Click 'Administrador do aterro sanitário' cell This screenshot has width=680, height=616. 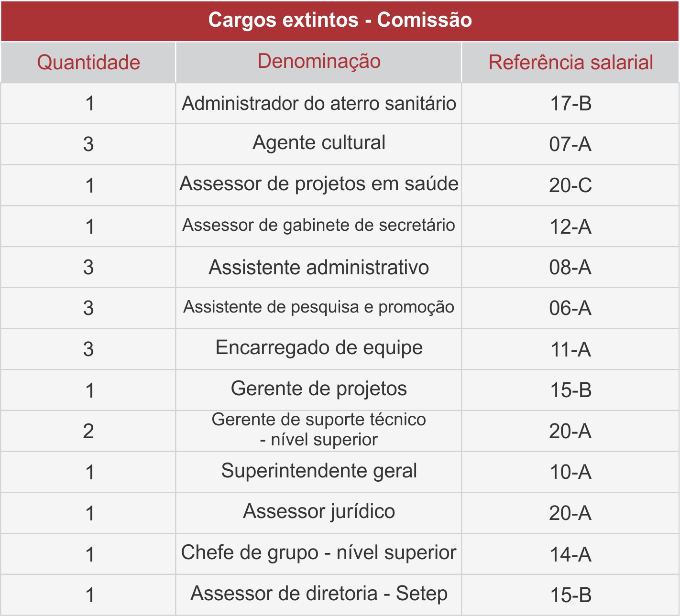point(319,104)
